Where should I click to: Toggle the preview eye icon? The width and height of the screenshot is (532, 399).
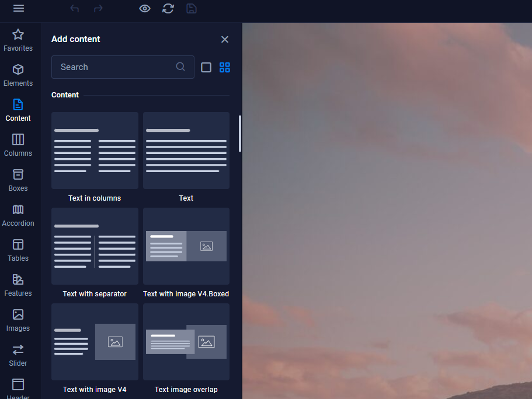coord(145,8)
